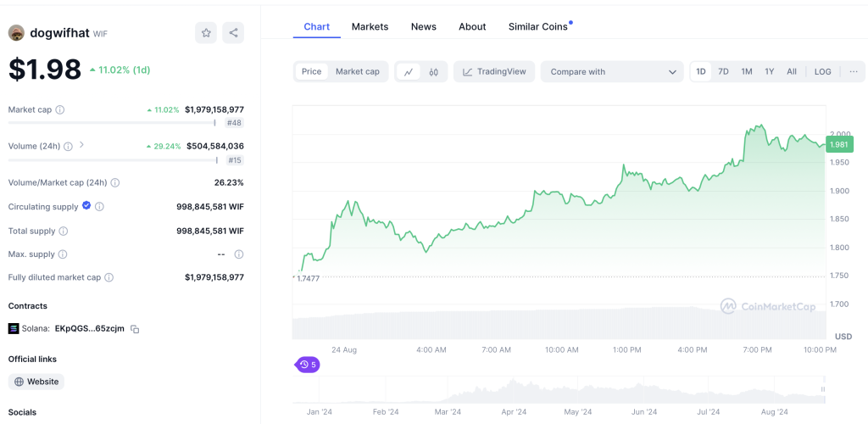Switch to candlestick chart view icon
Viewport: 868px width, 424px height.
coord(433,71)
